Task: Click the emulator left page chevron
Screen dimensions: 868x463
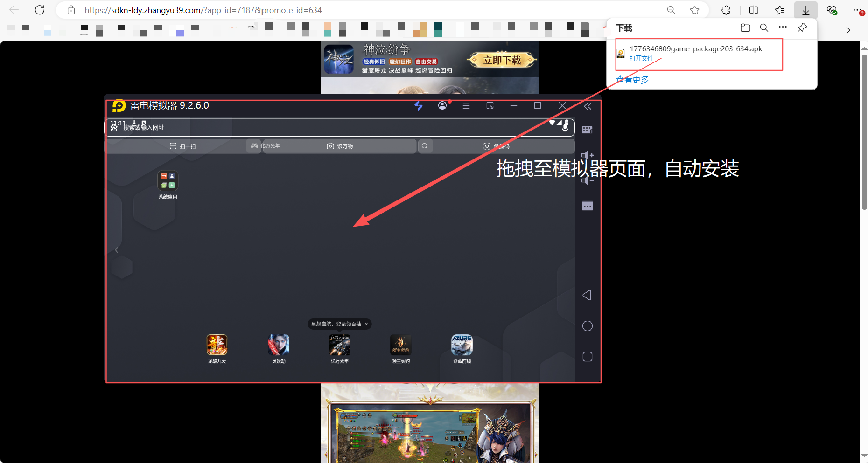Action: (117, 250)
